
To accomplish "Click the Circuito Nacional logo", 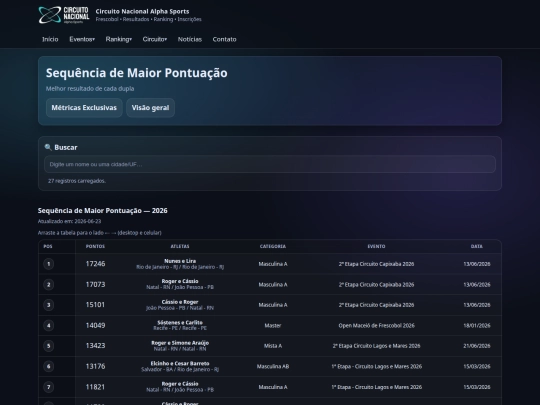I will coord(64,15).
